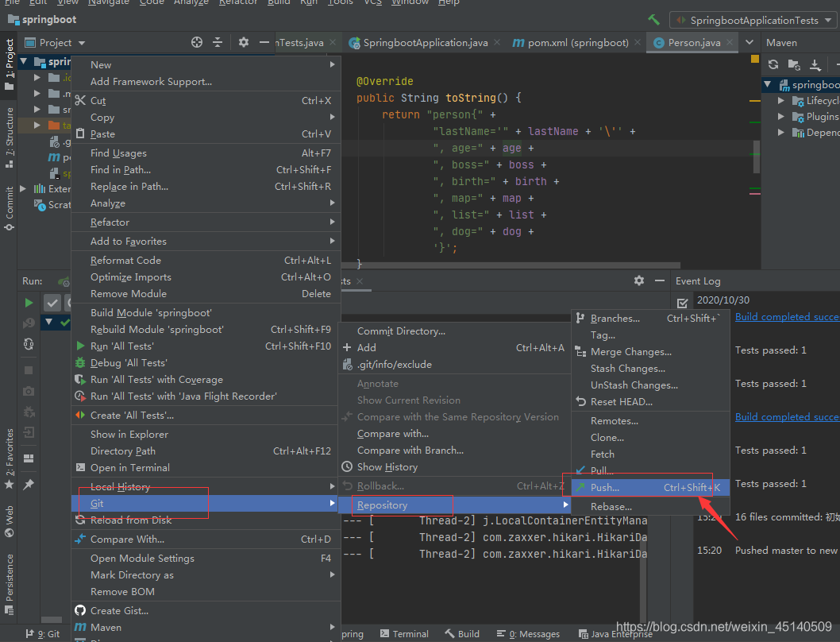
Task: Click Add in the Git submenu
Action: [454, 348]
